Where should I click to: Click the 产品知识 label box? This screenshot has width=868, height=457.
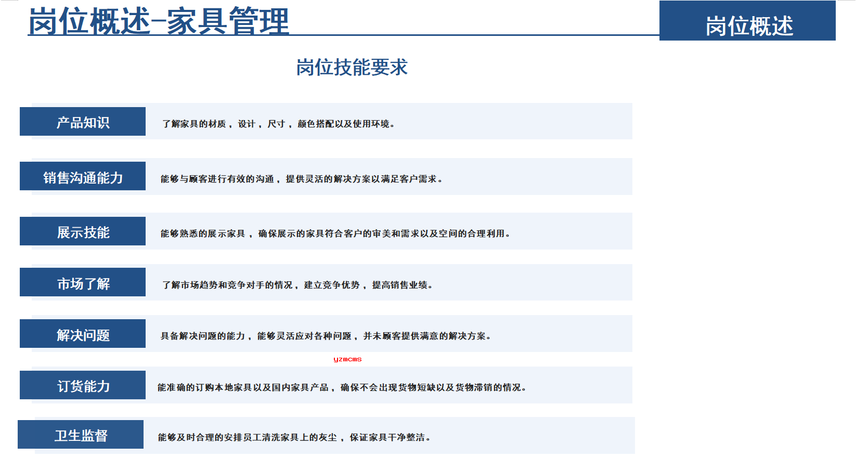(83, 122)
